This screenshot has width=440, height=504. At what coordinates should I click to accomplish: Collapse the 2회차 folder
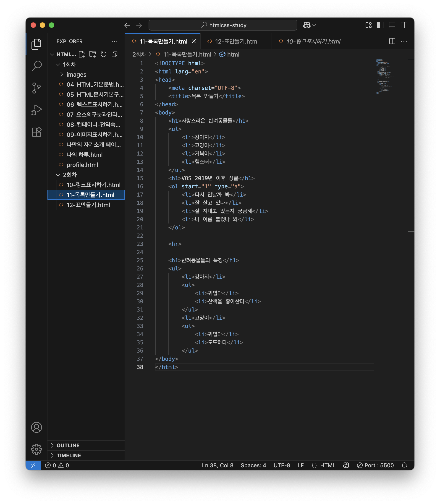70,175
